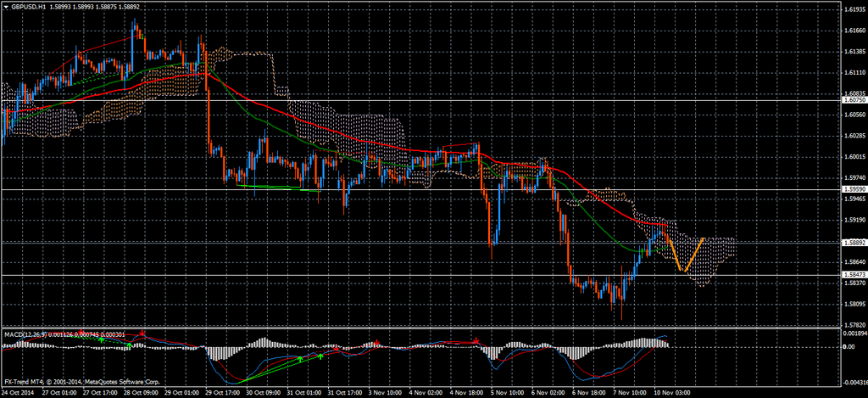The width and height of the screenshot is (868, 398).
Task: Click the 1.60025 price scale value
Action: [854, 157]
